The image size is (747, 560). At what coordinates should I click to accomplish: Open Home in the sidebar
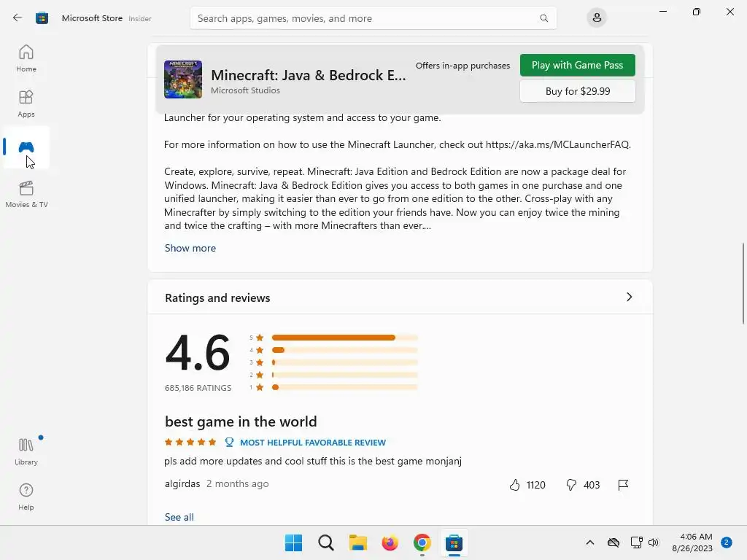point(26,58)
